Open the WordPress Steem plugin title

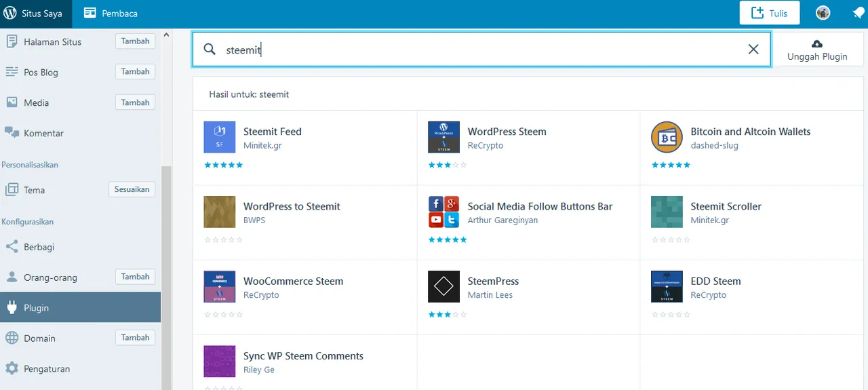[x=507, y=132]
